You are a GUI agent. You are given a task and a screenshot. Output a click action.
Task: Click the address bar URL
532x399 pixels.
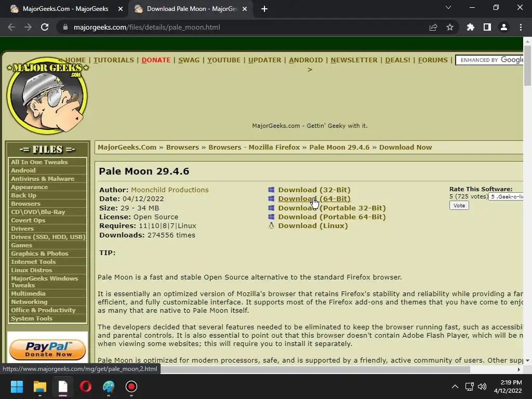tap(147, 27)
